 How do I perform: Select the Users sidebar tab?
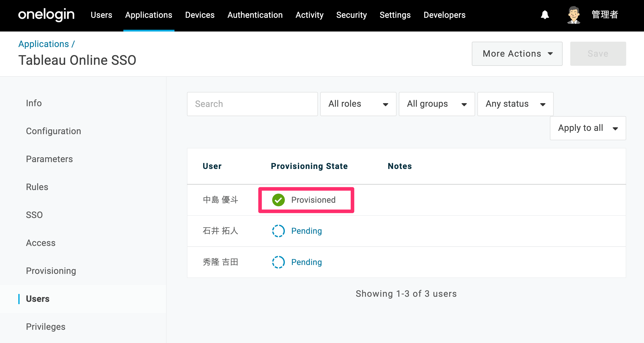click(38, 299)
